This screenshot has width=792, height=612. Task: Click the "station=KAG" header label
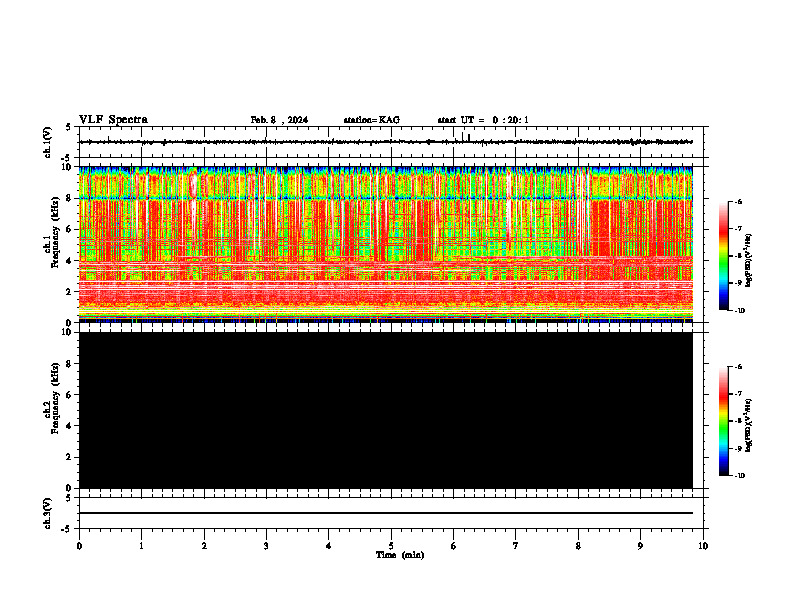click(372, 120)
